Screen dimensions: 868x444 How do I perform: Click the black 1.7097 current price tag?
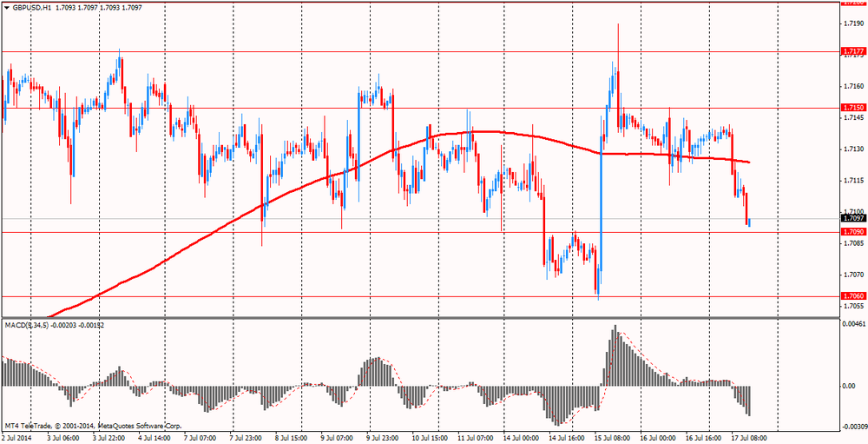(853, 219)
